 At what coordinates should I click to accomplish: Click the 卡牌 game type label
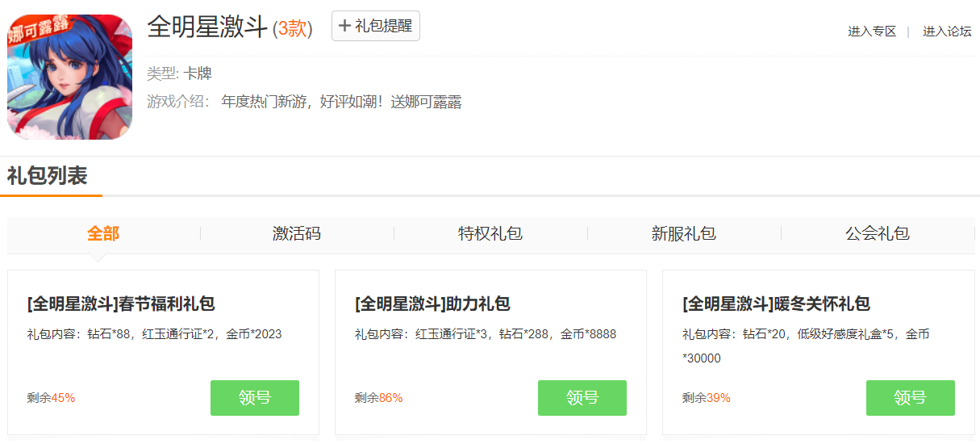pyautogui.click(x=198, y=73)
